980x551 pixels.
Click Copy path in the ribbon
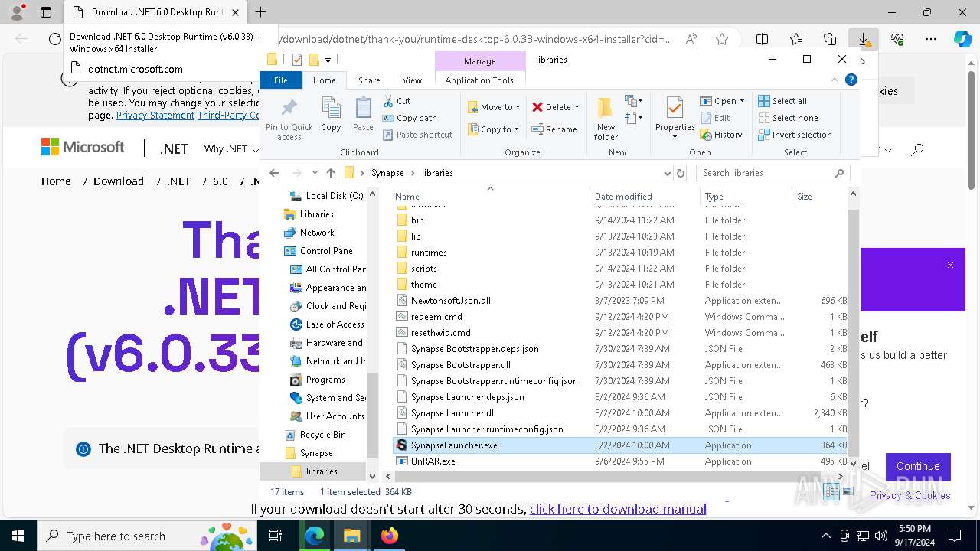410,118
